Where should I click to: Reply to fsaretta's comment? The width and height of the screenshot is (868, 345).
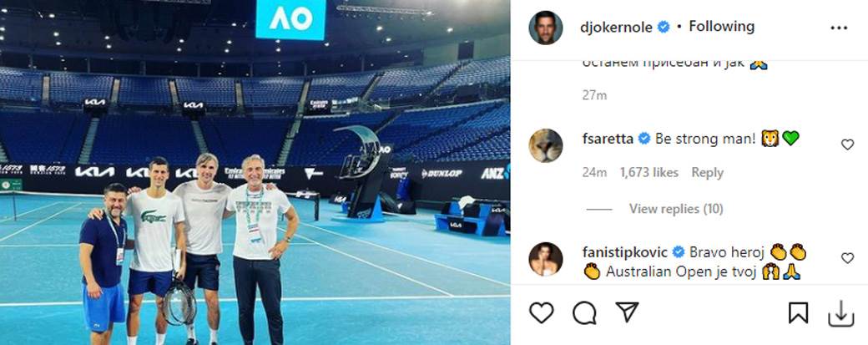tap(707, 173)
